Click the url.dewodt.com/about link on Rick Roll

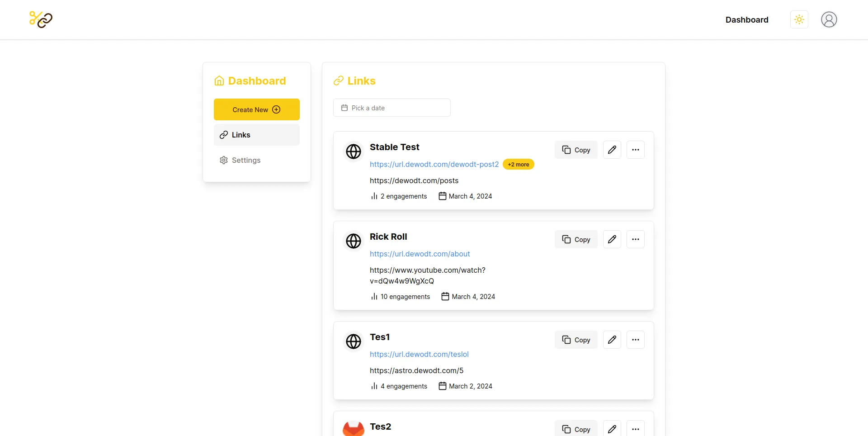tap(420, 254)
